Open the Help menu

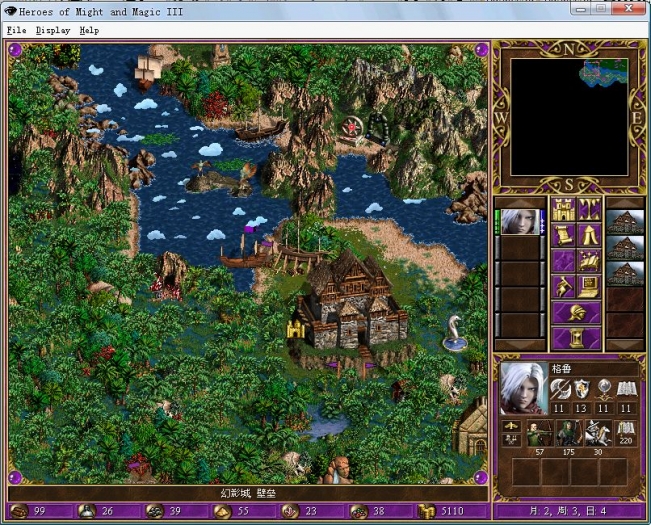[x=89, y=30]
